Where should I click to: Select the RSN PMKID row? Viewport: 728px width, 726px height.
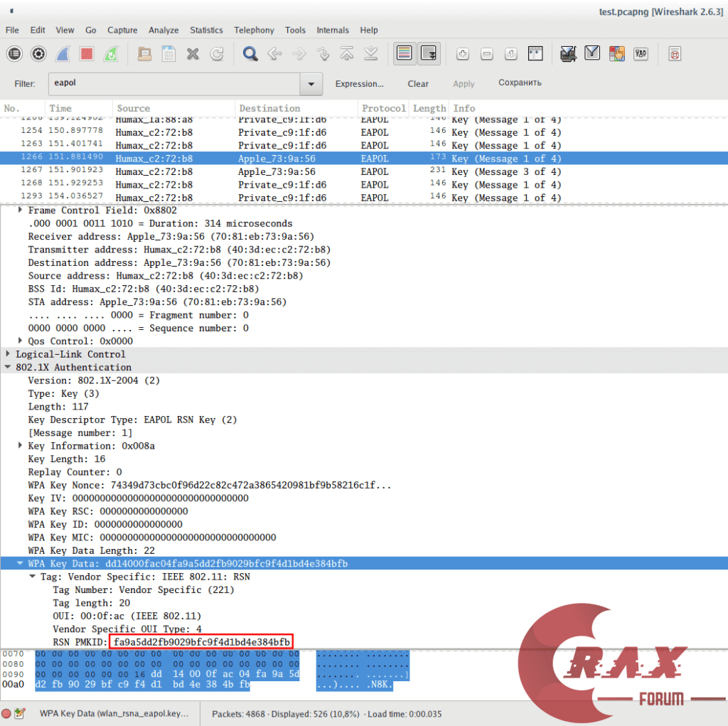click(x=364, y=642)
